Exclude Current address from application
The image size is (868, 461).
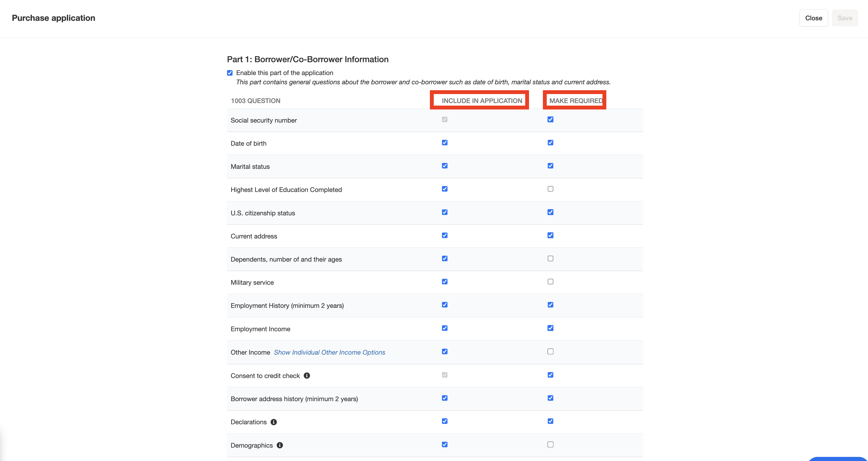pyautogui.click(x=445, y=235)
